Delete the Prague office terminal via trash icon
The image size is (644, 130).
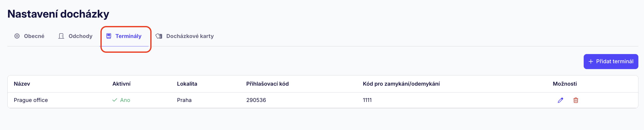(x=576, y=100)
